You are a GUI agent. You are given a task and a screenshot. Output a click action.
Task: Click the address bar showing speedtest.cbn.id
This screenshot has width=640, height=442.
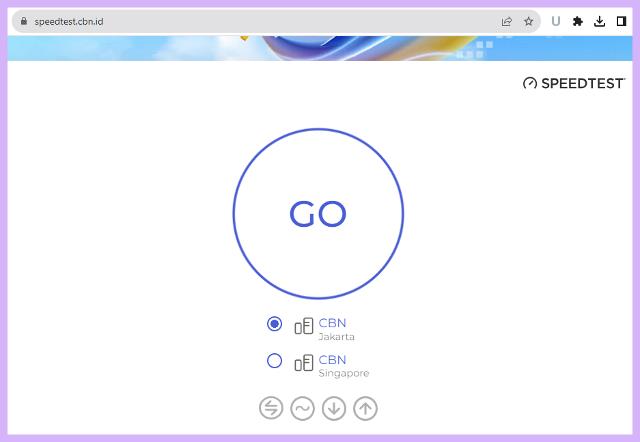(x=276, y=21)
